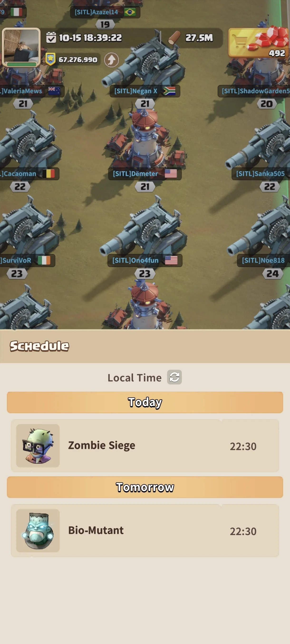Tap the red gems shop cart icon
Image resolution: width=290 pixels, height=644 pixels.
[258, 42]
